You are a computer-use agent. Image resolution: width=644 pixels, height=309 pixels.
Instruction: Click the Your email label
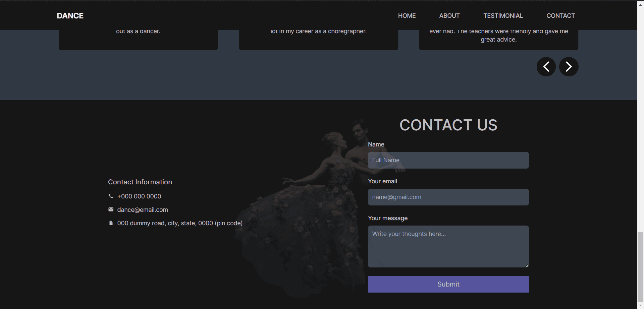click(x=382, y=181)
